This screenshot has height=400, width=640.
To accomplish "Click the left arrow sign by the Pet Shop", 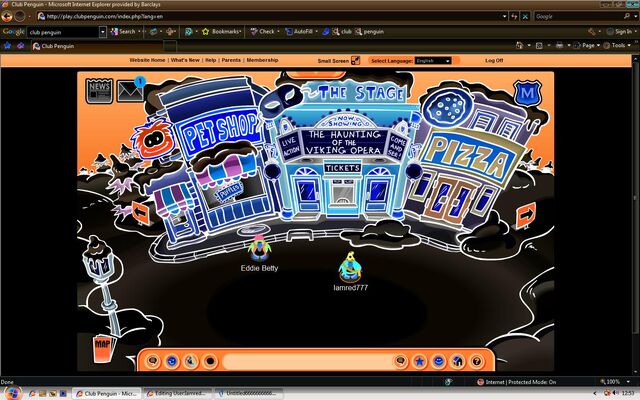I will (x=141, y=212).
